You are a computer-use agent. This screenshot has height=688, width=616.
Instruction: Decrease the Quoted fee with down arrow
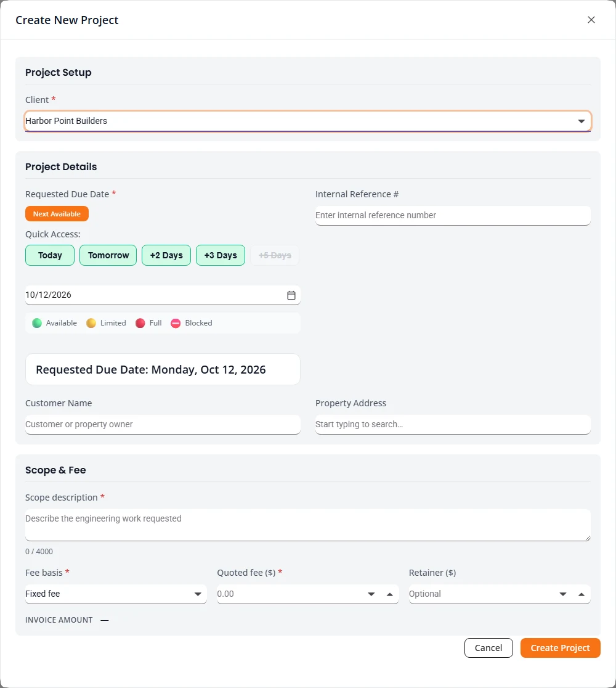pos(371,594)
